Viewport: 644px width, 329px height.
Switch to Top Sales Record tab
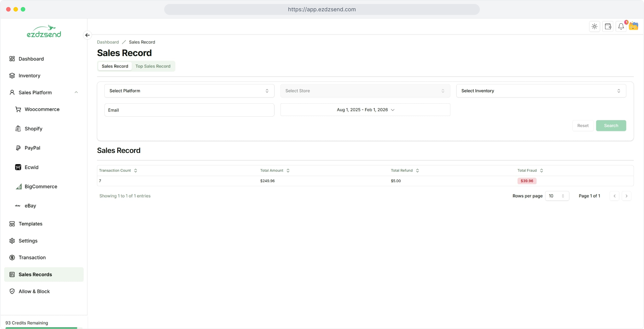pyautogui.click(x=153, y=66)
